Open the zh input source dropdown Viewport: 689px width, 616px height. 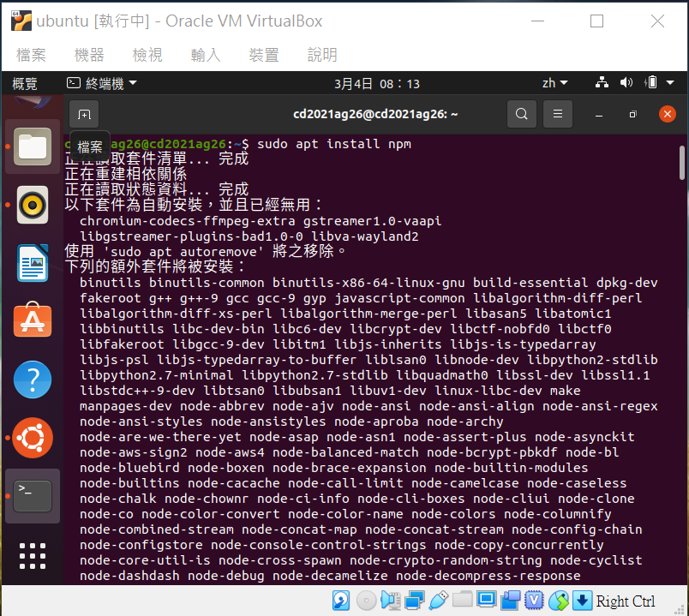[x=555, y=83]
